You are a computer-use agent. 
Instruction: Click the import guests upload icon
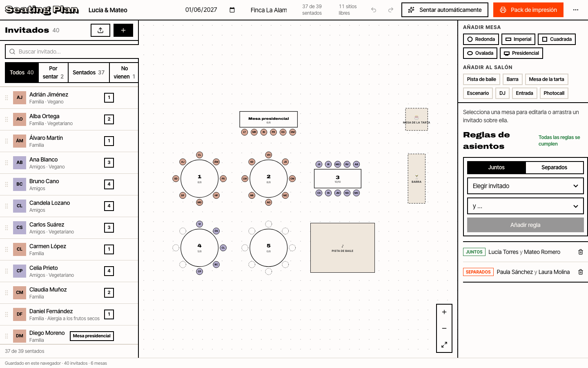click(100, 30)
